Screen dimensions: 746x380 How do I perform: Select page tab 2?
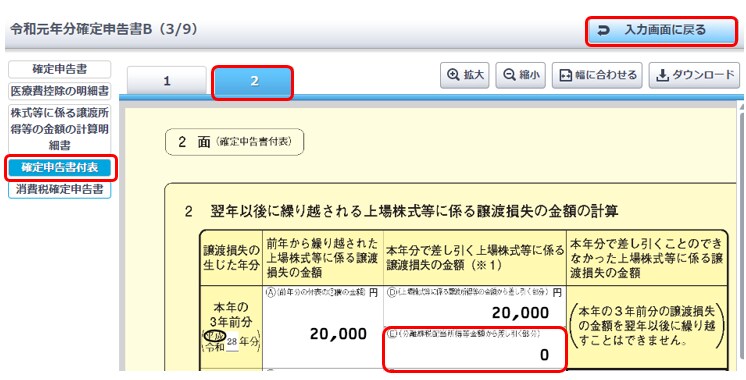pyautogui.click(x=252, y=81)
